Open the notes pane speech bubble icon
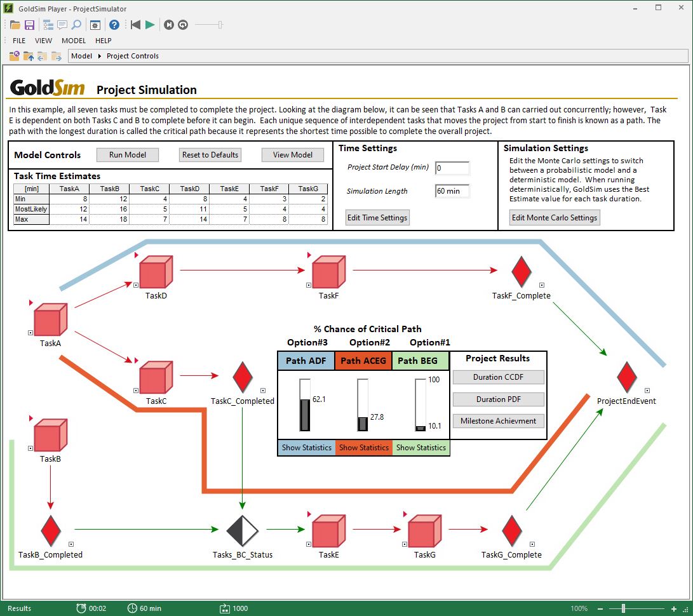693x616 pixels. (62, 24)
